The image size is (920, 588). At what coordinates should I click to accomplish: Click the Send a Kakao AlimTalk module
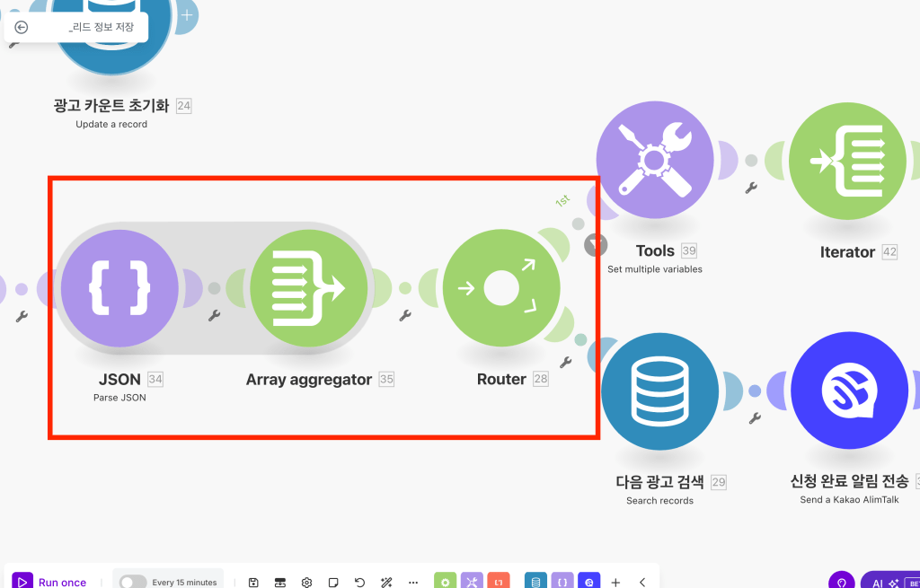coord(849,390)
